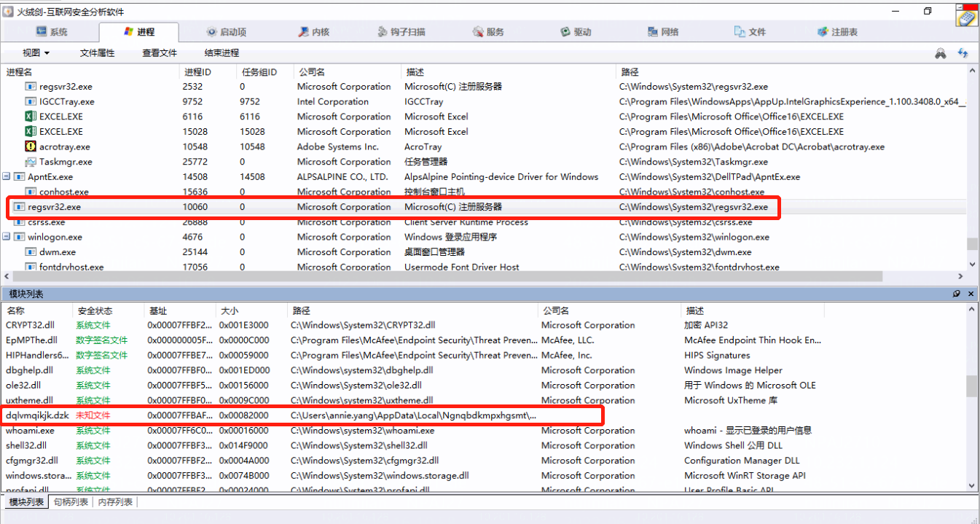Image resolution: width=980 pixels, height=524 pixels.
Task: Click module list scrollbar up arrow
Action: pos(972,310)
